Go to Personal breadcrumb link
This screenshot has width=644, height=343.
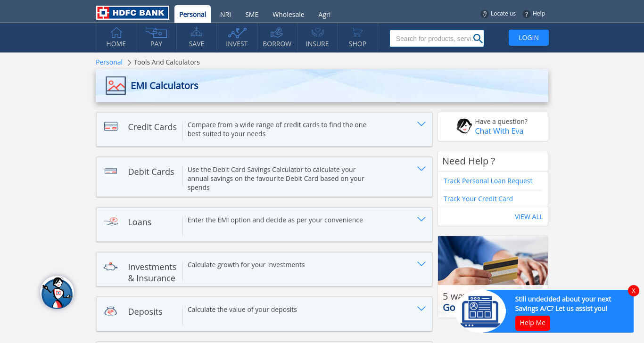109,62
